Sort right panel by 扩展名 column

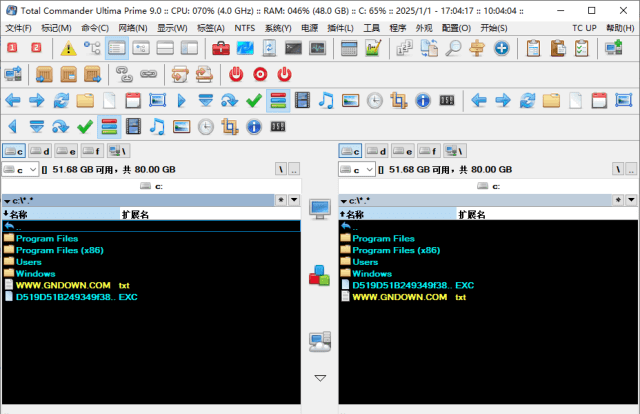(x=547, y=214)
